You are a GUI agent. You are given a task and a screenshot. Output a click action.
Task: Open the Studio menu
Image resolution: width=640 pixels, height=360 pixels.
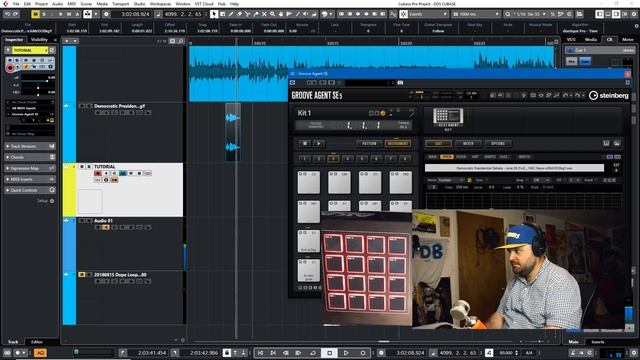tap(139, 4)
